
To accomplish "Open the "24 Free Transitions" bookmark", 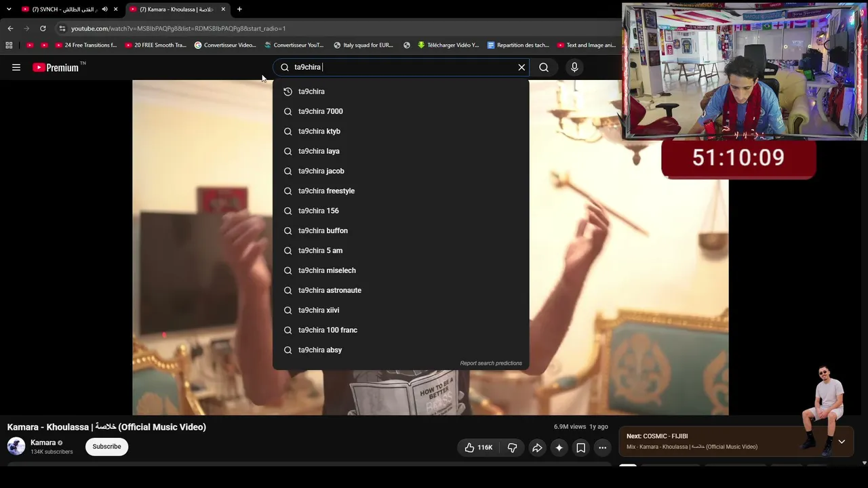I will (86, 45).
